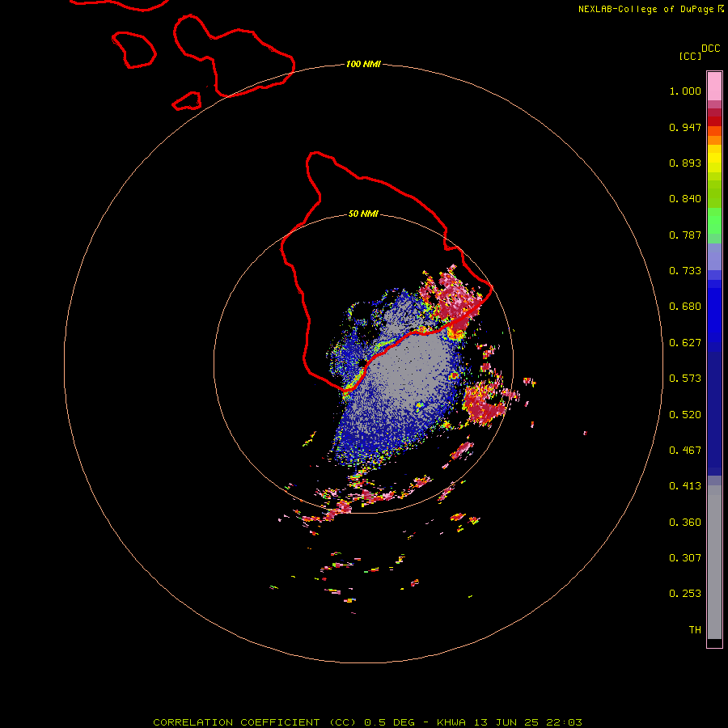Click the Correlation Coefficient product title at bottom

tap(367, 722)
